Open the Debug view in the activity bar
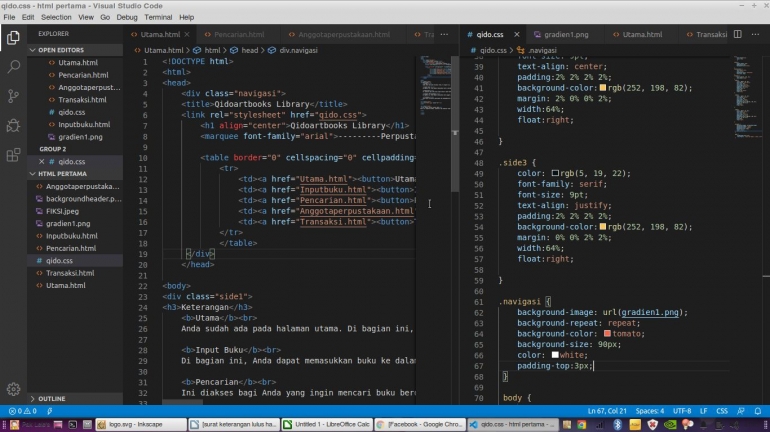This screenshot has width=770, height=432. (x=13, y=126)
